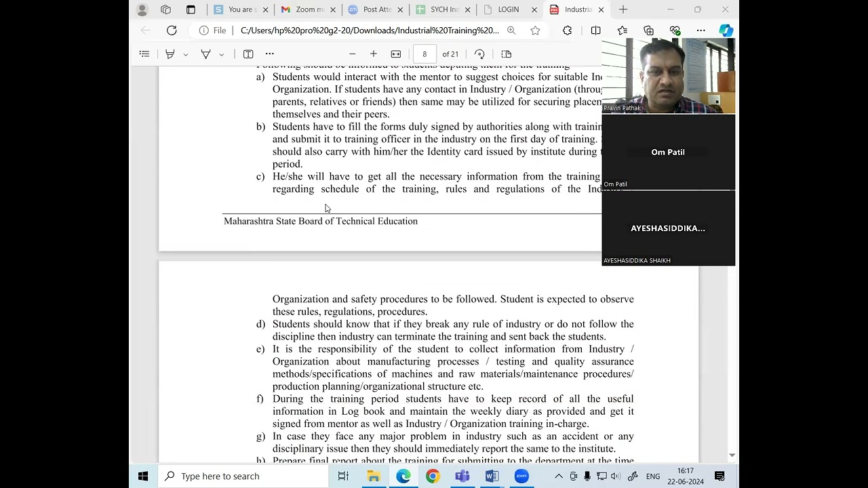Click Pravin Pathak's video tile
This screenshot has height=488, width=868.
(x=669, y=75)
